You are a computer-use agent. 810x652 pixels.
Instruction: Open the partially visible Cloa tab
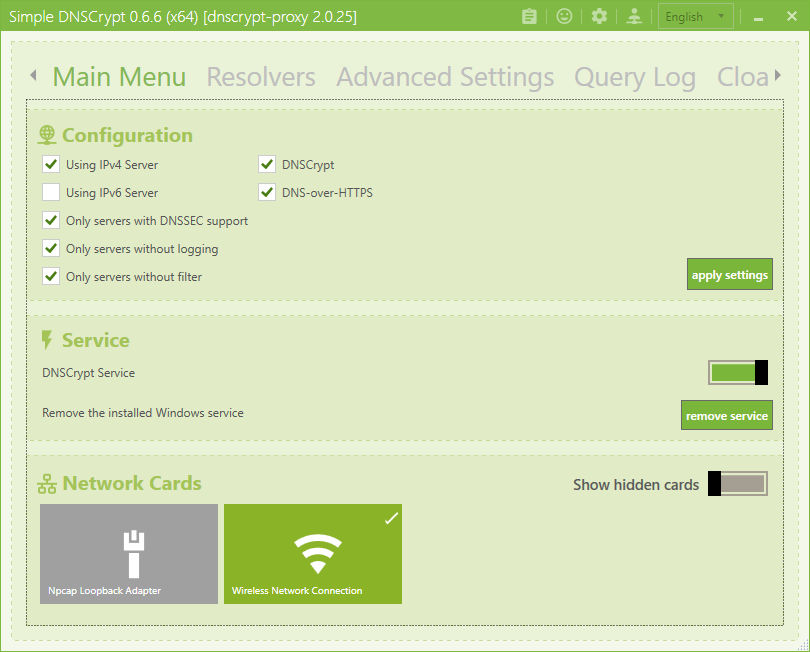pyautogui.click(x=743, y=77)
